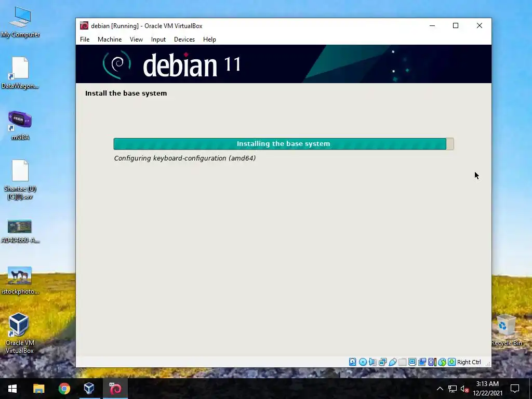
Task: Click the recording status icon
Action: click(422, 362)
